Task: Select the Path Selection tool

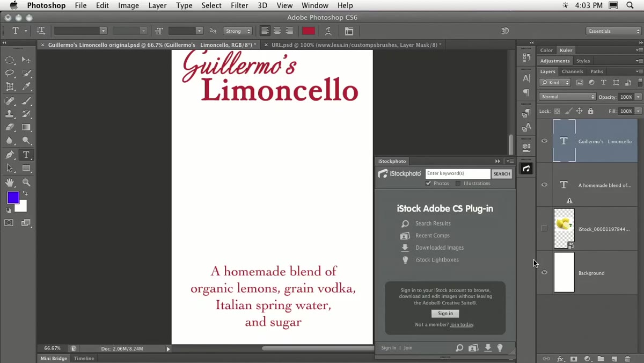Action: click(x=10, y=168)
